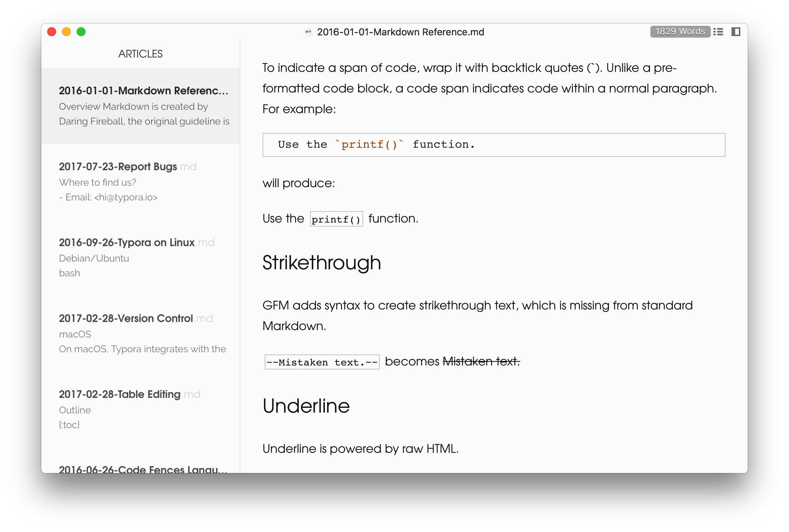The image size is (789, 532).
Task: Click the ARTICLES section header
Action: coord(140,54)
